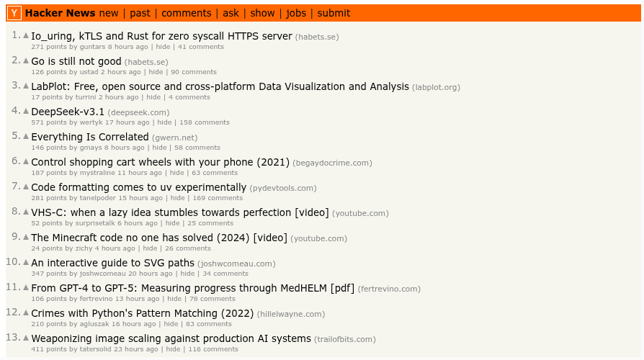Screen dimensions: 644x360
Task: Click the Y Combinator logo icon
Action: tap(14, 13)
